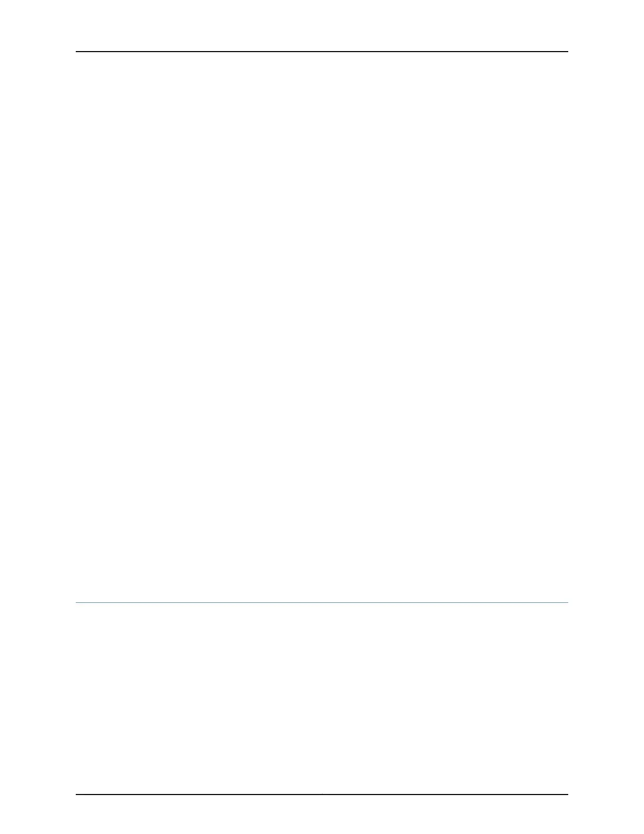The height and width of the screenshot is (834, 644).
Task: Click the white left page margin
Action: click(x=38, y=417)
